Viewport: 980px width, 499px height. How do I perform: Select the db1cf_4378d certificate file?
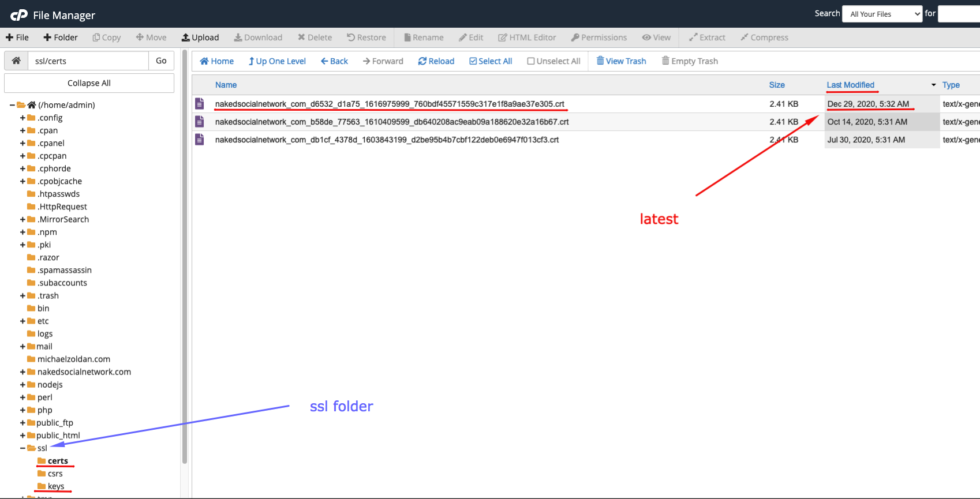387,140
